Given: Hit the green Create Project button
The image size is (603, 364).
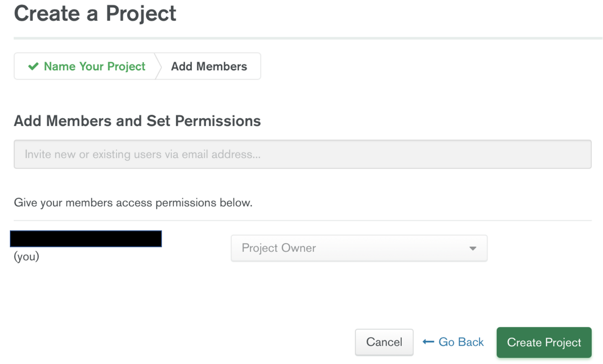Looking at the screenshot, I should click(x=544, y=342).
